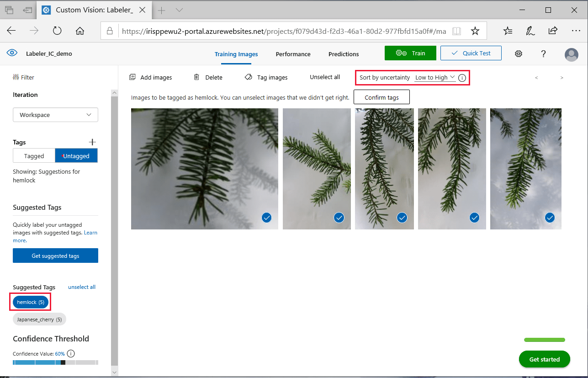
Task: Add a new tag with the plus icon
Action: tap(92, 142)
